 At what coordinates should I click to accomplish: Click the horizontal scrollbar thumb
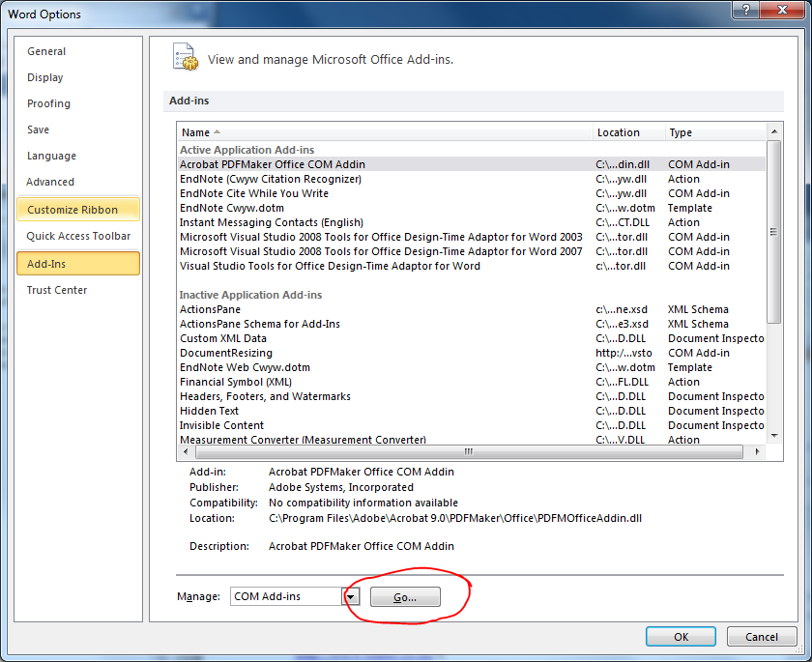[469, 452]
